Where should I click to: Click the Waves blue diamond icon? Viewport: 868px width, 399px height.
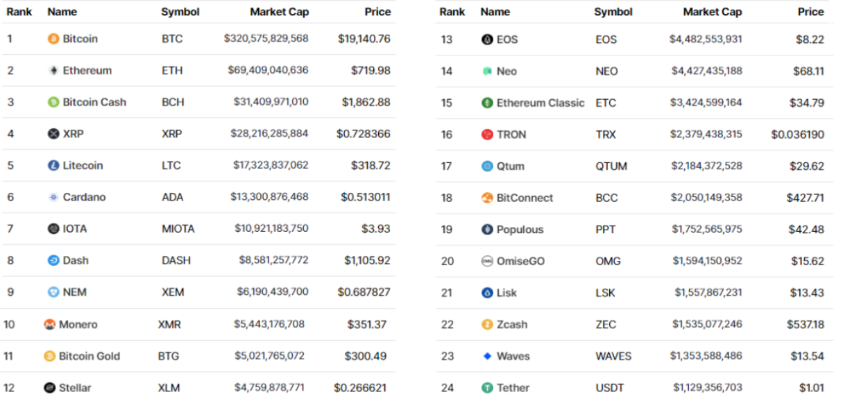[487, 356]
